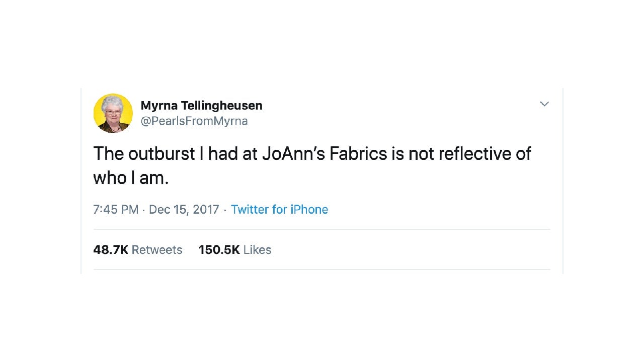Click the caret in the top right corner
644x362 pixels.
(544, 104)
